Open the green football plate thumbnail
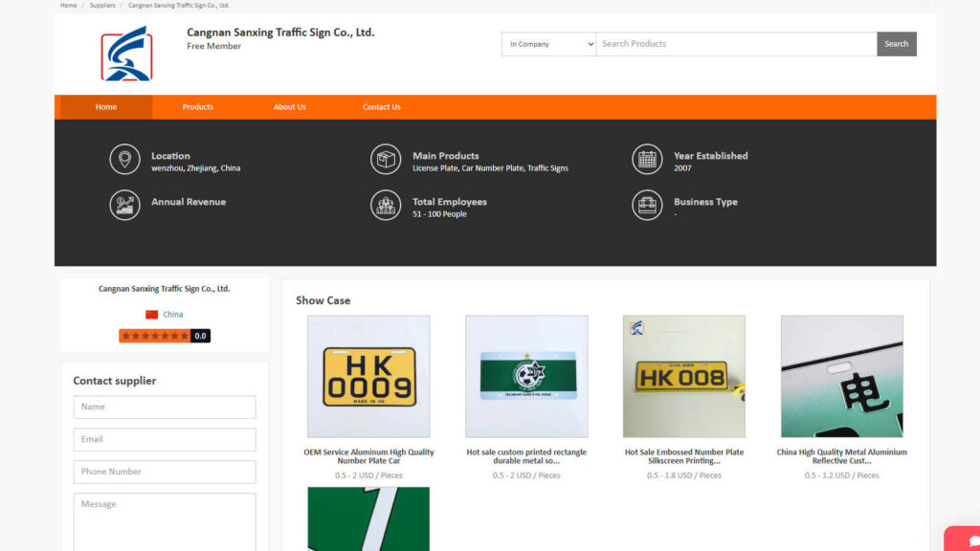980x551 pixels. pyautogui.click(x=526, y=377)
